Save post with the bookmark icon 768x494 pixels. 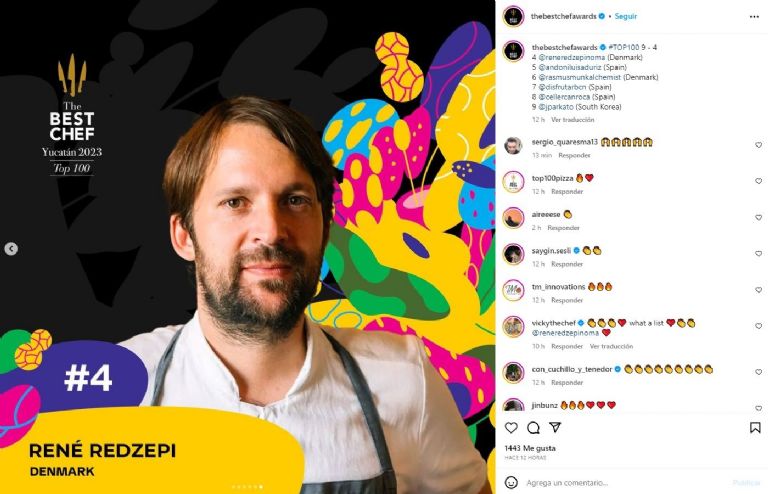(x=755, y=427)
